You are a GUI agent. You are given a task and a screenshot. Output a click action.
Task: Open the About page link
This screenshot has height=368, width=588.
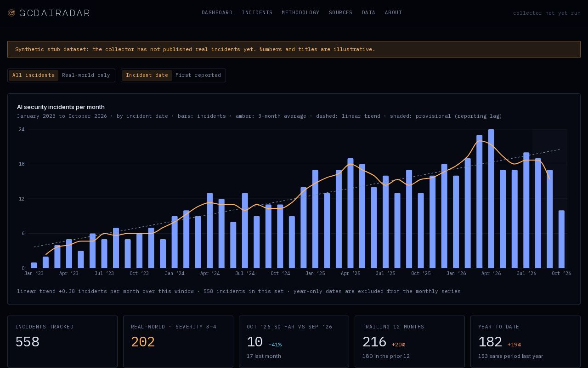tap(393, 13)
